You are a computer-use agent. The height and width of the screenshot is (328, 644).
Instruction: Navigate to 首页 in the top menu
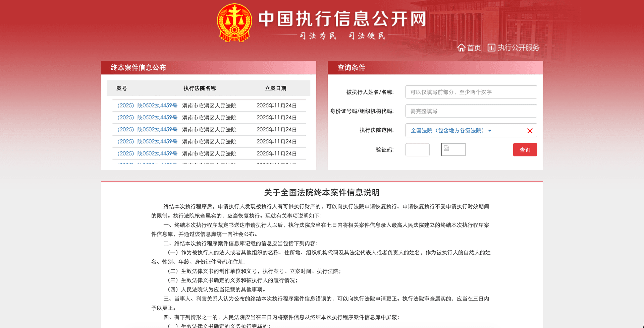click(473, 48)
